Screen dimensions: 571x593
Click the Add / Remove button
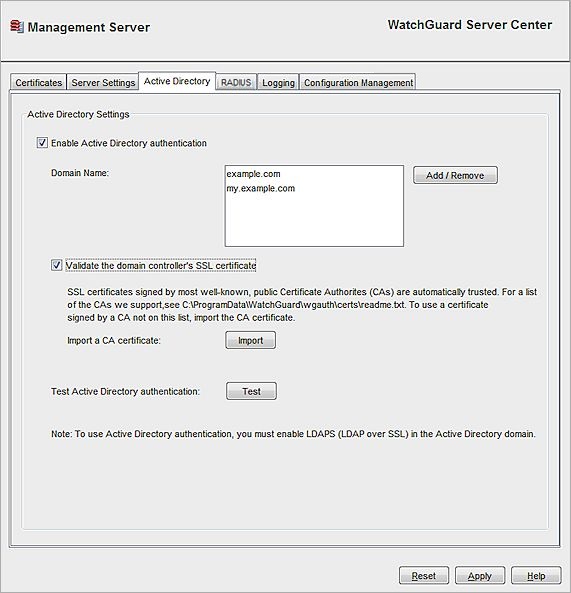[x=455, y=175]
